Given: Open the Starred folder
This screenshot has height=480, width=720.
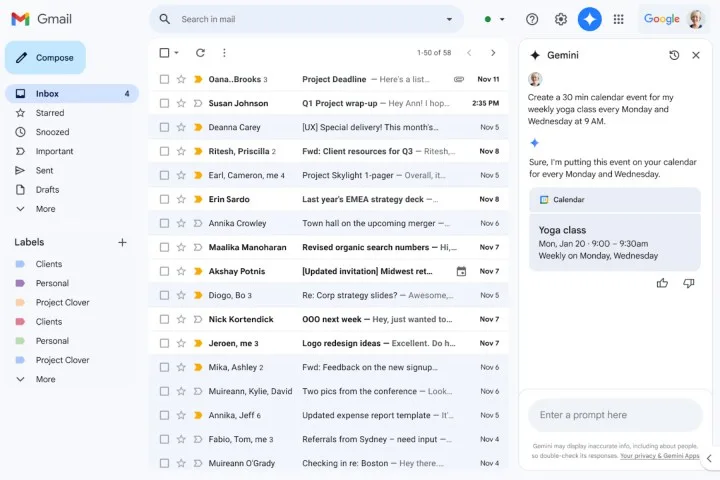Looking at the screenshot, I should pyautogui.click(x=50, y=113).
